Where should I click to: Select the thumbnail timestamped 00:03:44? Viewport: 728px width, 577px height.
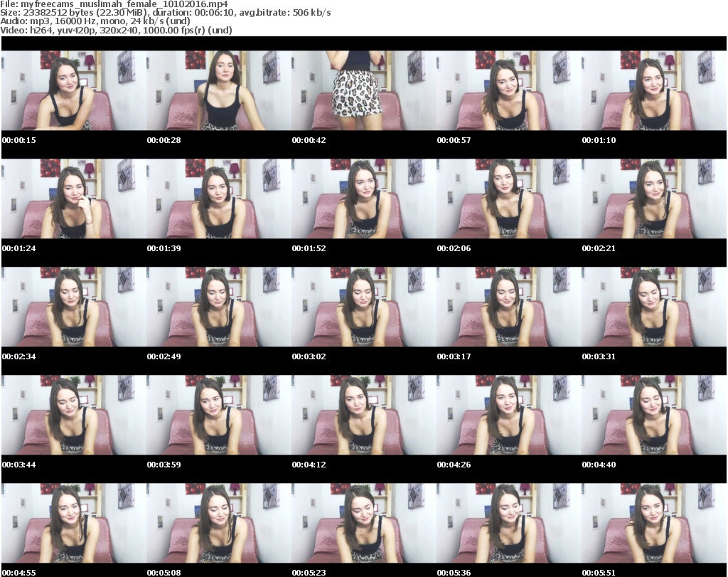click(x=74, y=415)
